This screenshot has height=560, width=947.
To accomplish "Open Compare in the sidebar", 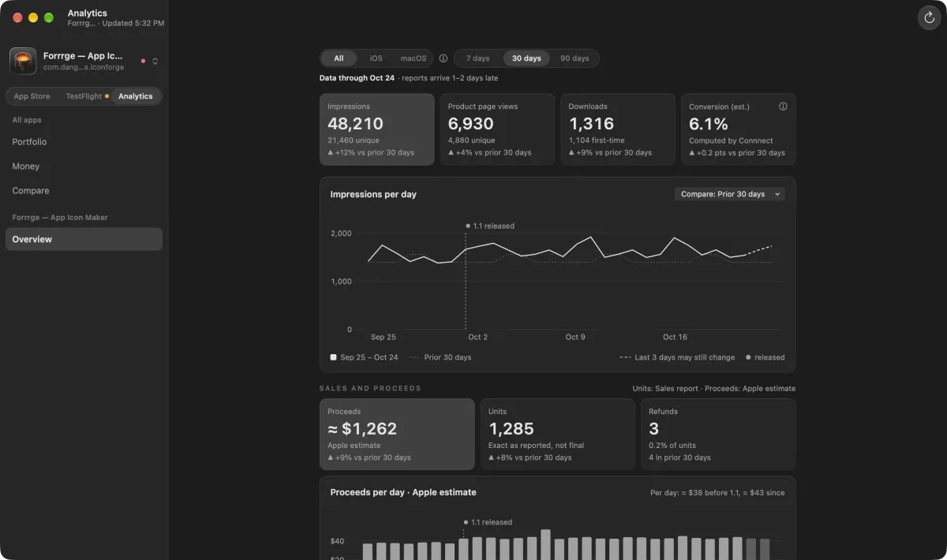I will click(x=84, y=191).
